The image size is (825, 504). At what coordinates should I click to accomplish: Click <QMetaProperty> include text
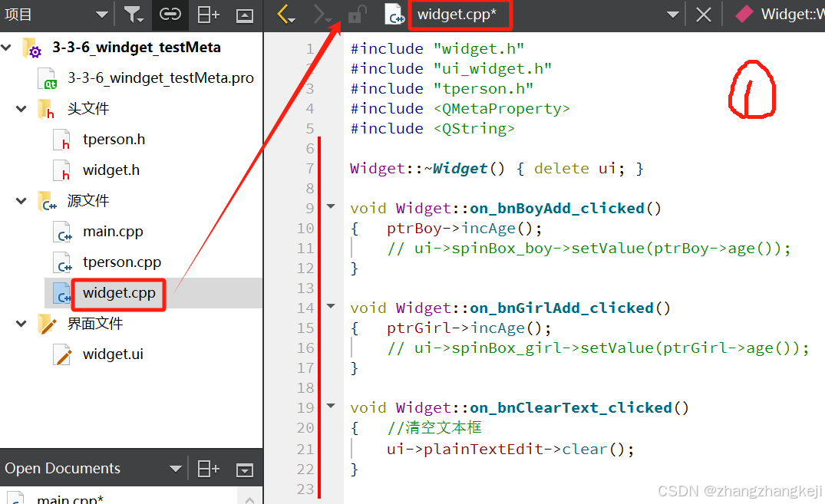click(501, 109)
